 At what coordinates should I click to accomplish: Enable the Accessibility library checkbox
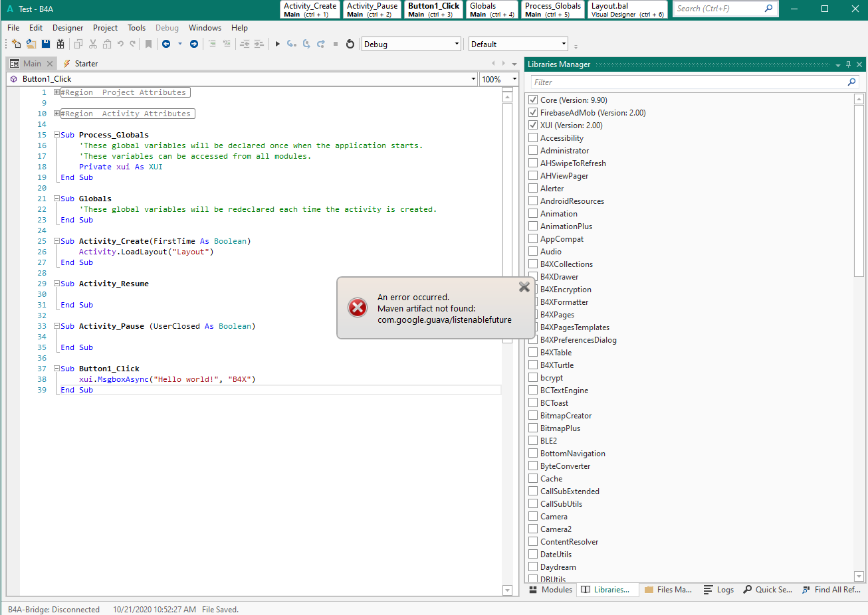pos(533,138)
